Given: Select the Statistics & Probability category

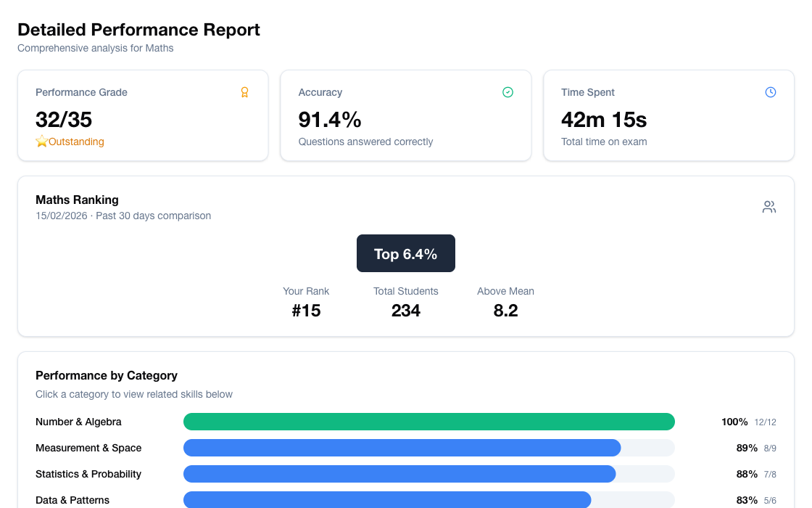Looking at the screenshot, I should (88, 474).
